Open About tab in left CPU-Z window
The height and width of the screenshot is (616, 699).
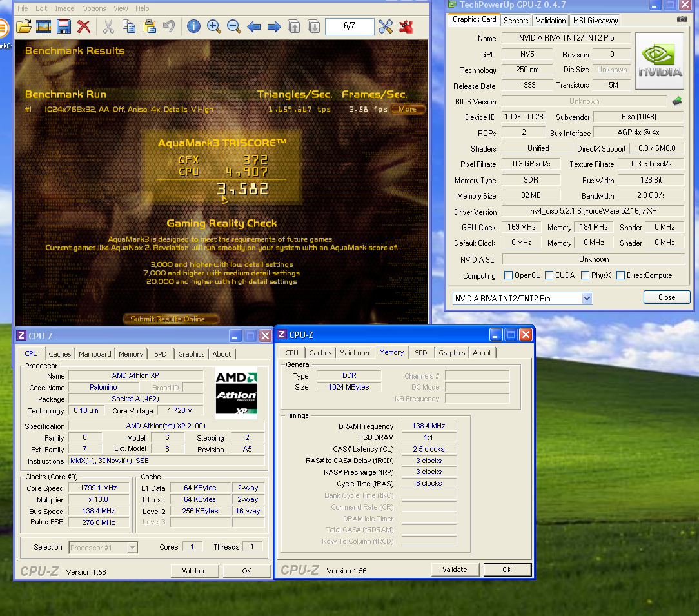coord(222,353)
